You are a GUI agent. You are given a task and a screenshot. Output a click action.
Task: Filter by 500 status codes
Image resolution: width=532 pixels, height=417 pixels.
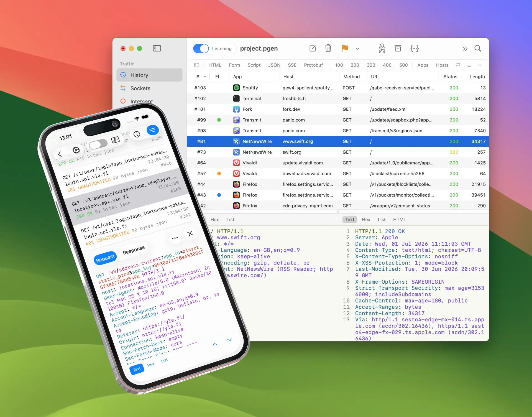point(403,65)
